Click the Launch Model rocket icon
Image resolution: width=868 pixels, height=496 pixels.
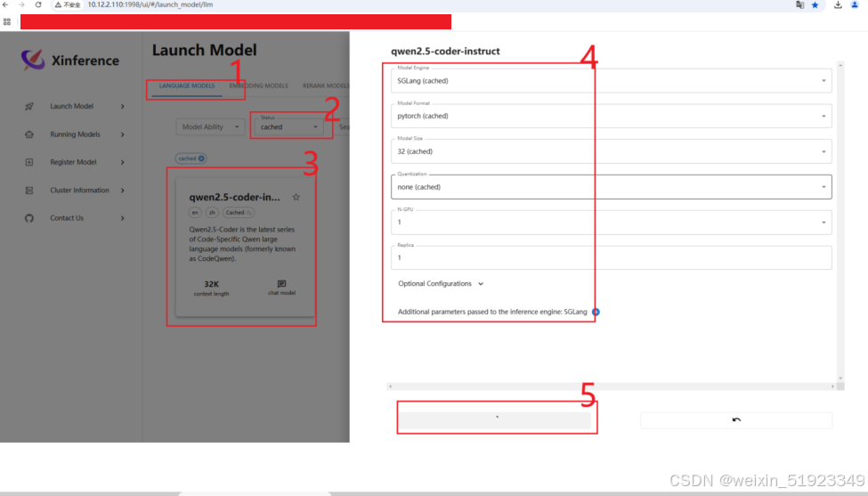point(29,106)
